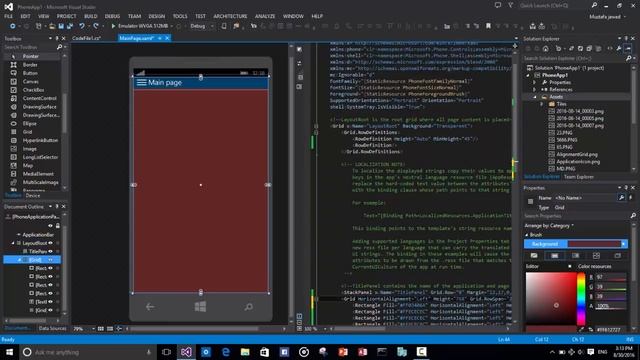Open Visual Studio from the taskbar

point(186,352)
